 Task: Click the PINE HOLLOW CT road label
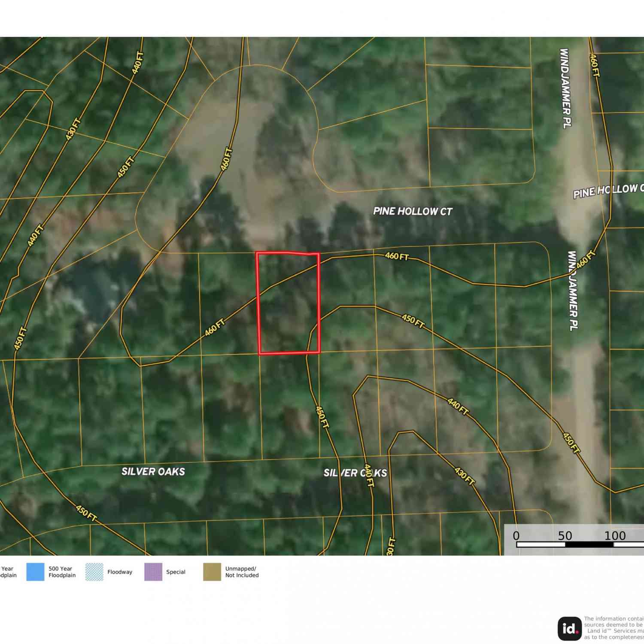413,211
